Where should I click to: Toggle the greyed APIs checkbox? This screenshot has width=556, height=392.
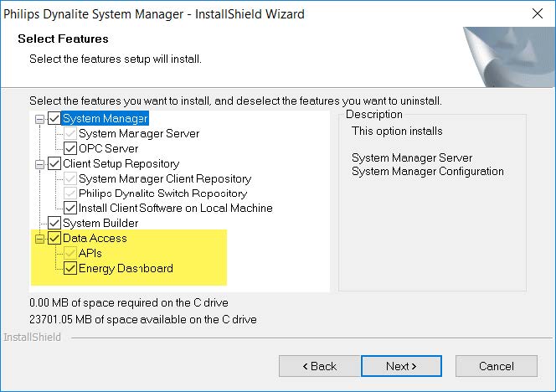pyautogui.click(x=70, y=253)
